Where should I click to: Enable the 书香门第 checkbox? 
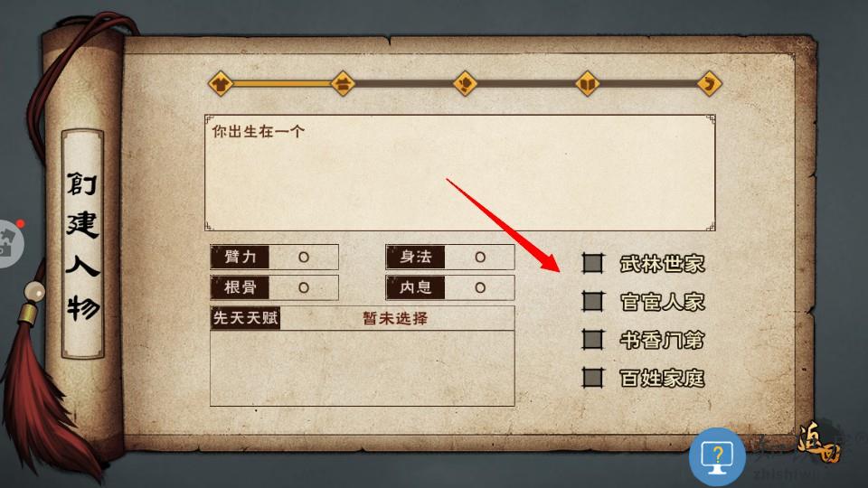[593, 340]
